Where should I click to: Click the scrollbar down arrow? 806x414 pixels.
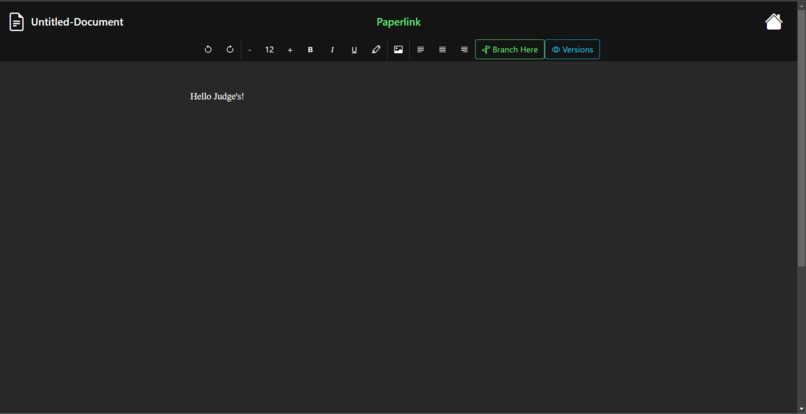(x=801, y=409)
